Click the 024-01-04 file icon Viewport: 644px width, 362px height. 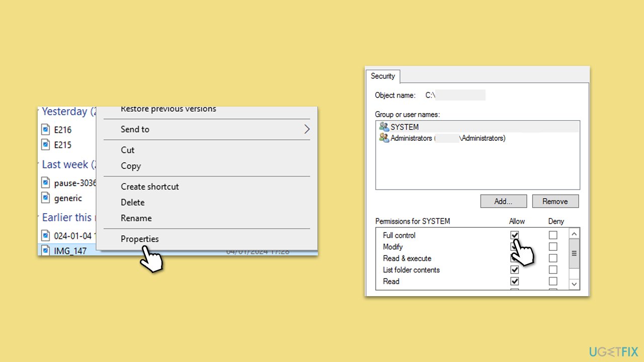point(45,235)
